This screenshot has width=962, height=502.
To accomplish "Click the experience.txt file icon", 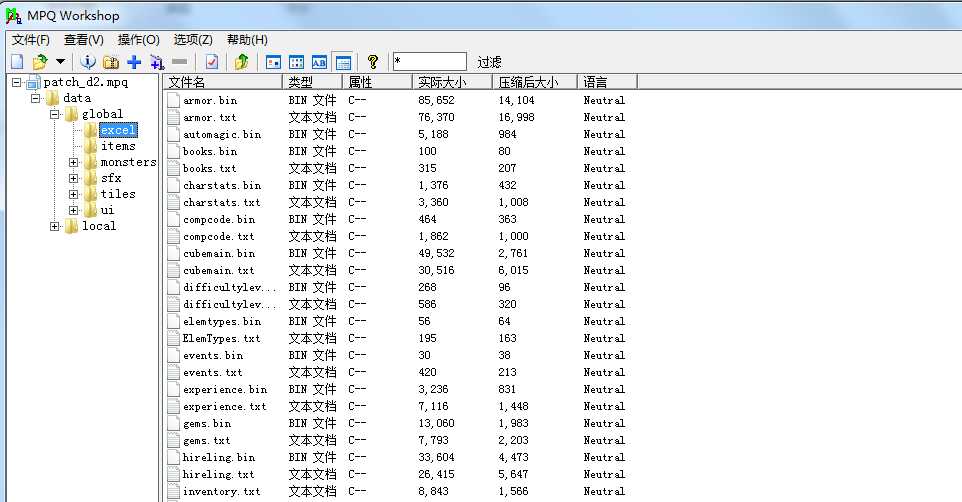I will pos(174,406).
